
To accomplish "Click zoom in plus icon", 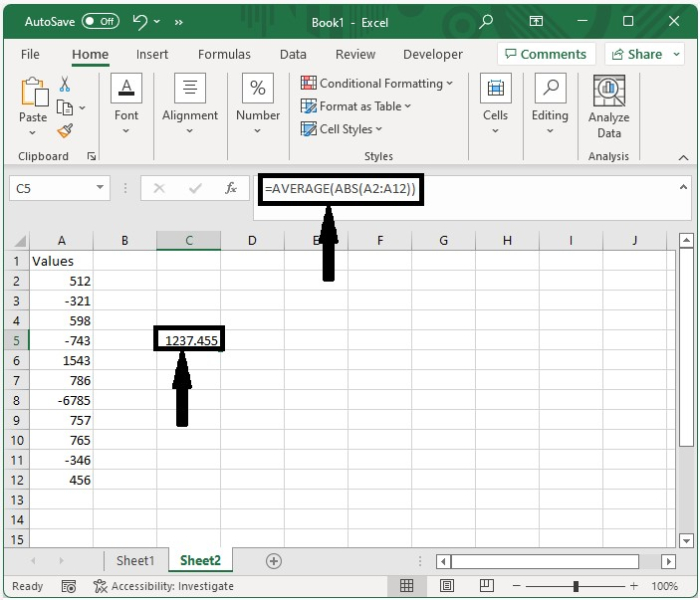I will (633, 586).
